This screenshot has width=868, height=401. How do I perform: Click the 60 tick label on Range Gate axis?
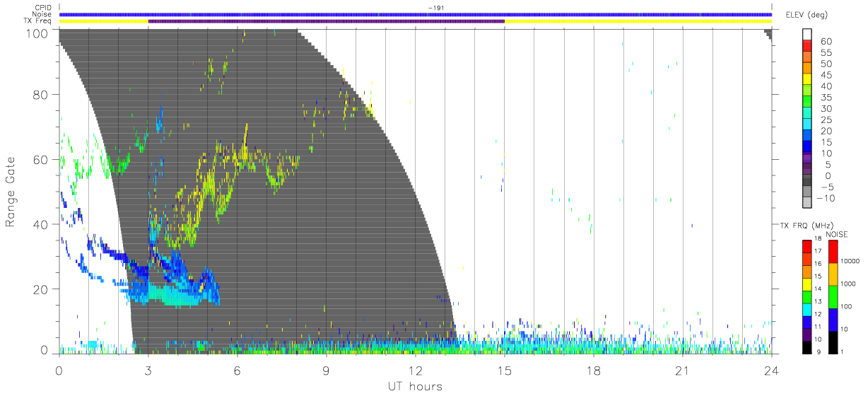tap(40, 160)
